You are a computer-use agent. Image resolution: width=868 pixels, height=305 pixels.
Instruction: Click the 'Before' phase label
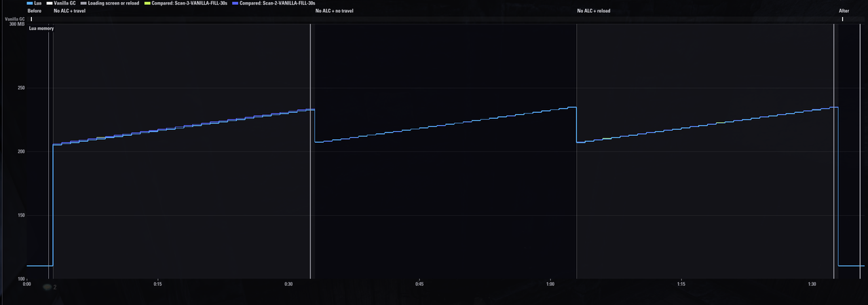coord(35,11)
